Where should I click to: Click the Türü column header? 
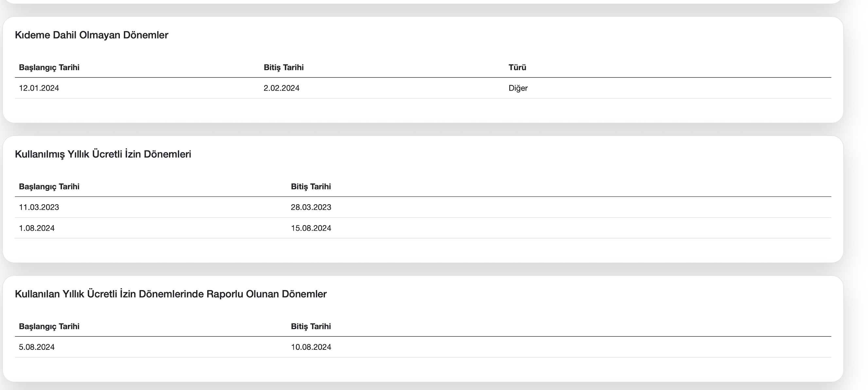[x=517, y=67]
